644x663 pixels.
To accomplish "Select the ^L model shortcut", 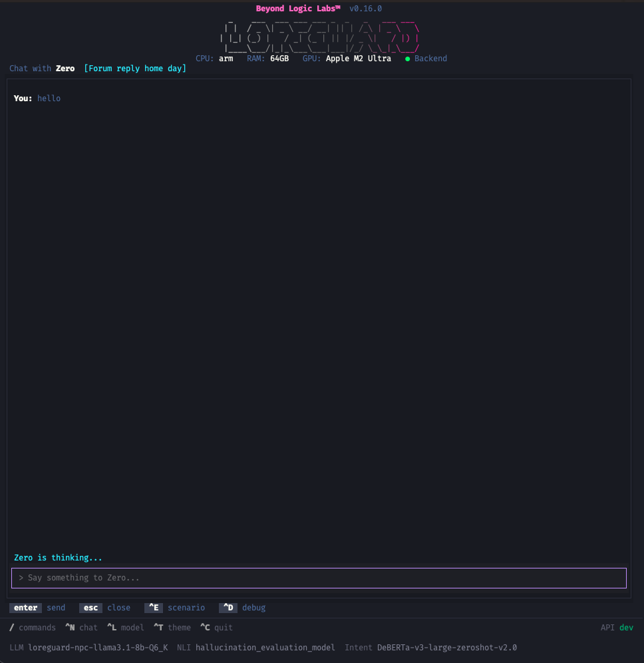I will (x=126, y=628).
